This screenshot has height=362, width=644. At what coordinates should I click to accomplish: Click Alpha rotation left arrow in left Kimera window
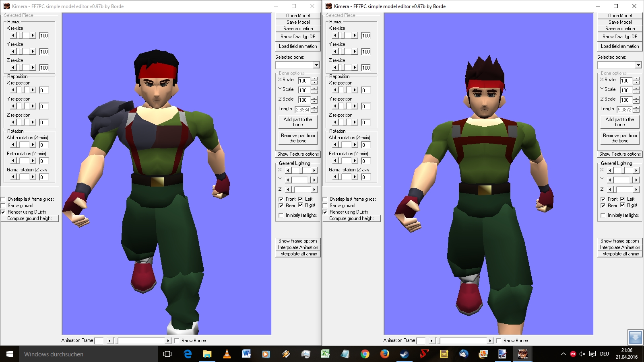[x=13, y=145]
